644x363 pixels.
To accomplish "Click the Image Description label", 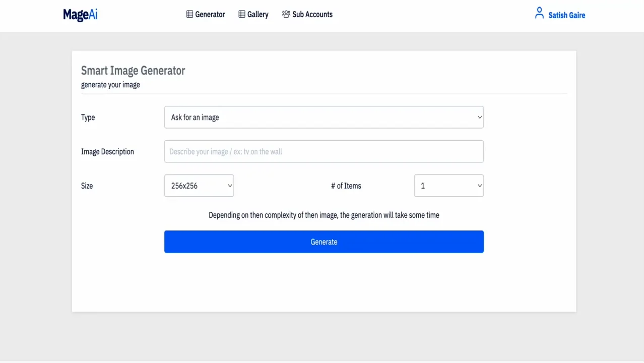I will click(107, 152).
